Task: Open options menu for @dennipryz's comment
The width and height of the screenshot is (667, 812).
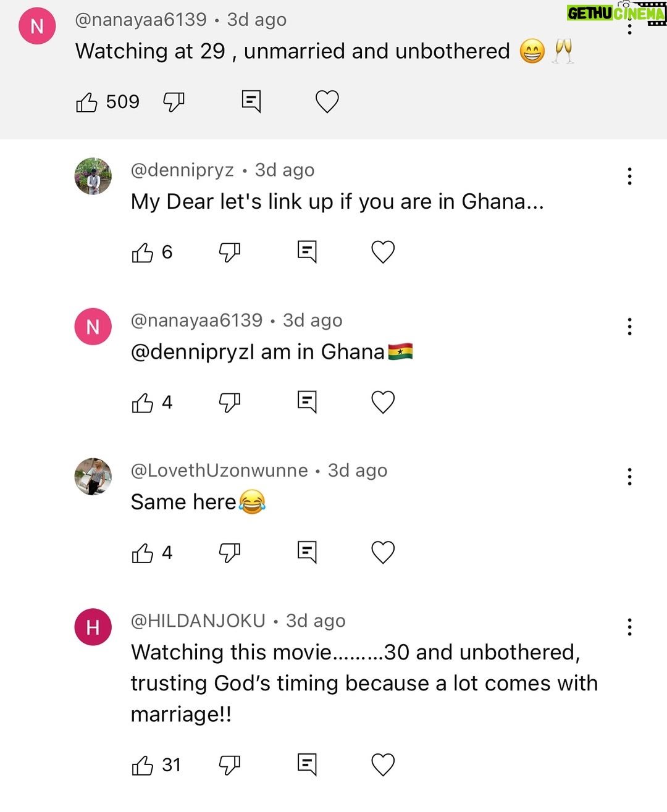Action: pyautogui.click(x=629, y=176)
